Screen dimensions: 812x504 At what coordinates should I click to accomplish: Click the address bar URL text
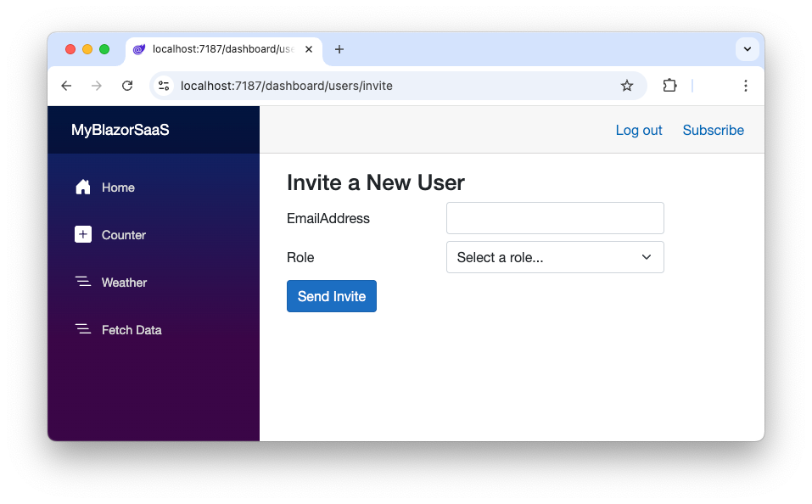[287, 86]
